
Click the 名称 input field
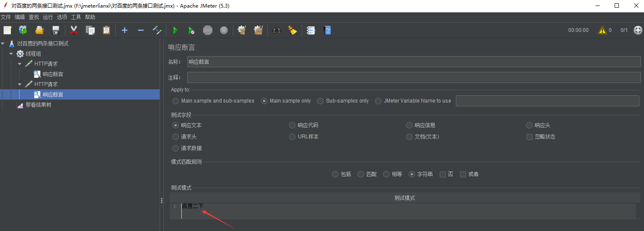point(414,62)
